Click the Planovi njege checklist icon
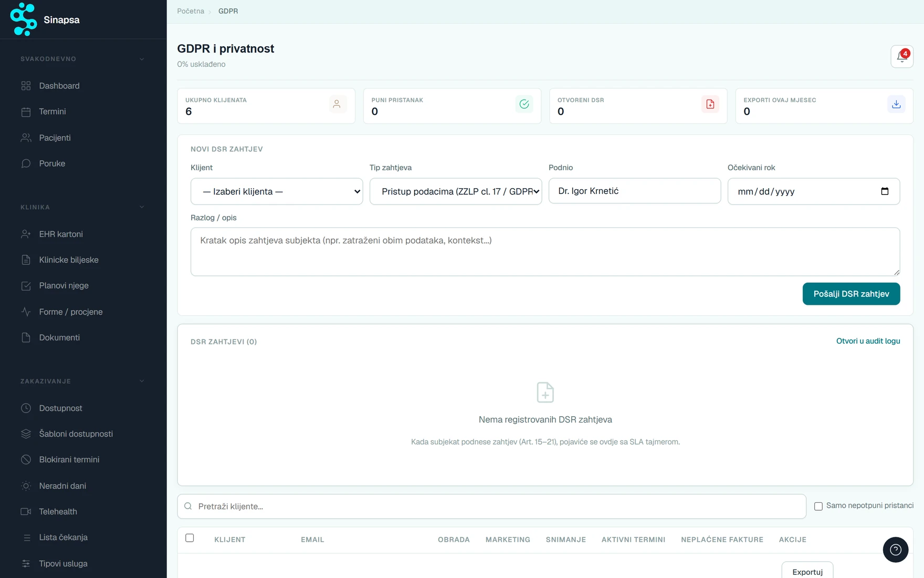Image resolution: width=924 pixels, height=578 pixels. pos(26,286)
